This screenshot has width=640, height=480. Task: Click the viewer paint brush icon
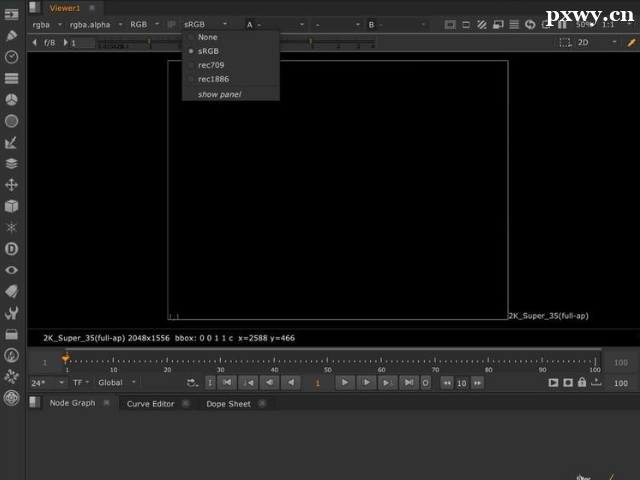coord(631,43)
